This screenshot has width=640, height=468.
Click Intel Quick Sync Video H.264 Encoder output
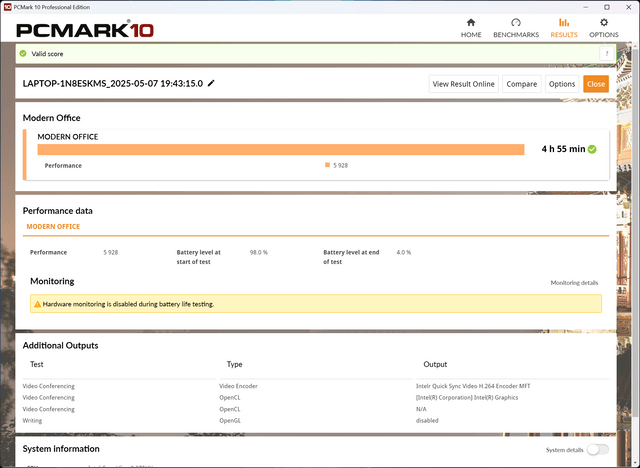click(x=473, y=386)
